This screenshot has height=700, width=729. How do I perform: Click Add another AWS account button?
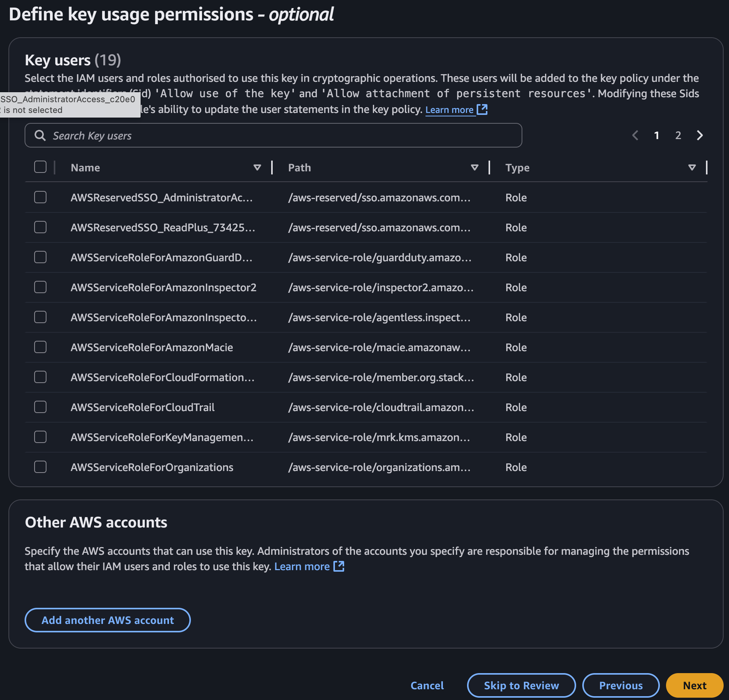pos(108,620)
